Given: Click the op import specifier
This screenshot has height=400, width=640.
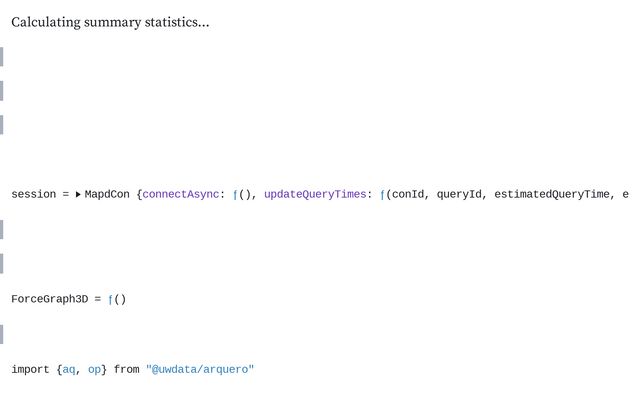Looking at the screenshot, I should [x=94, y=370].
